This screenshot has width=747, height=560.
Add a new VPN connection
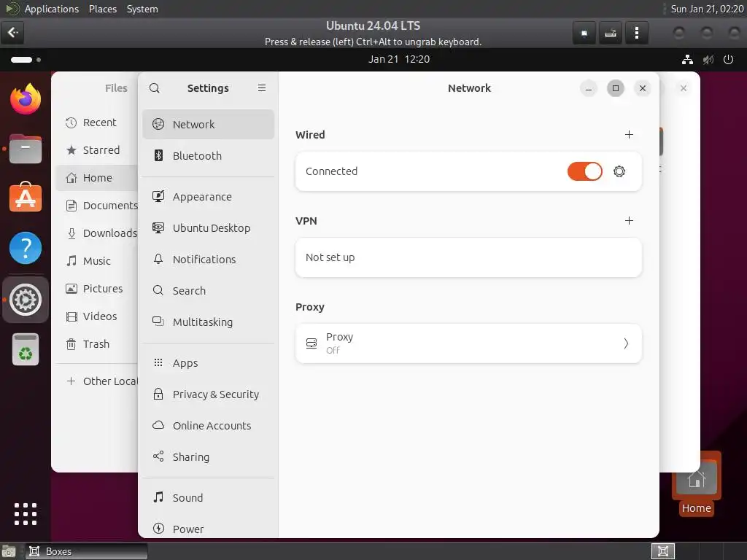[x=629, y=221]
